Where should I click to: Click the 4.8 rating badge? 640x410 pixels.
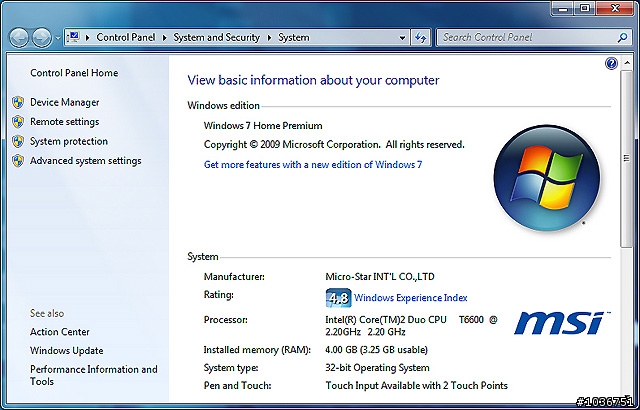[338, 298]
